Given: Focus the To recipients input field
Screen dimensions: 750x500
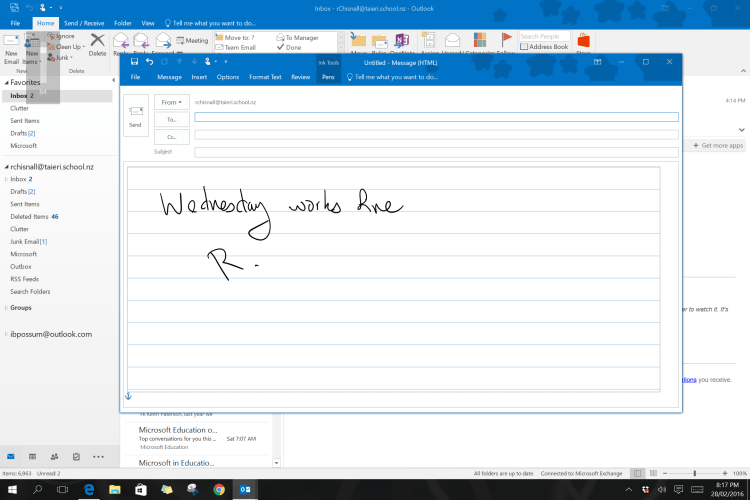Looking at the screenshot, I should pyautogui.click(x=436, y=117).
